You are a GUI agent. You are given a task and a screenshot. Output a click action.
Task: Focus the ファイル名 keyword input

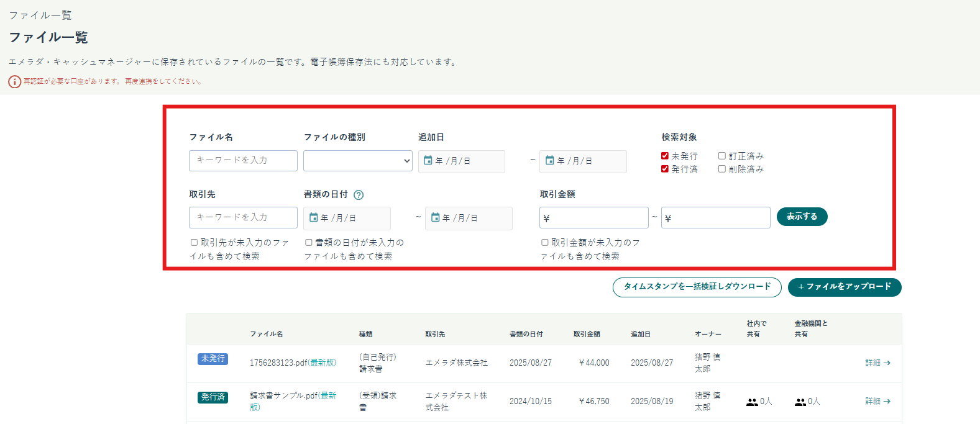(243, 161)
